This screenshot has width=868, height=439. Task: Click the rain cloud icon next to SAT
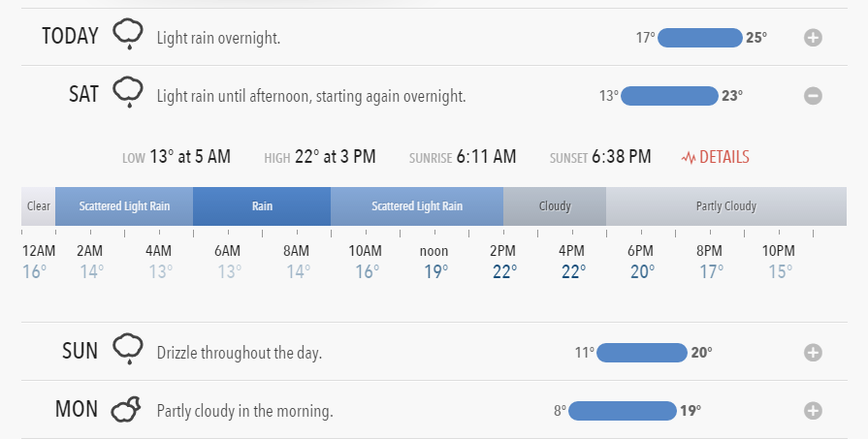[128, 92]
